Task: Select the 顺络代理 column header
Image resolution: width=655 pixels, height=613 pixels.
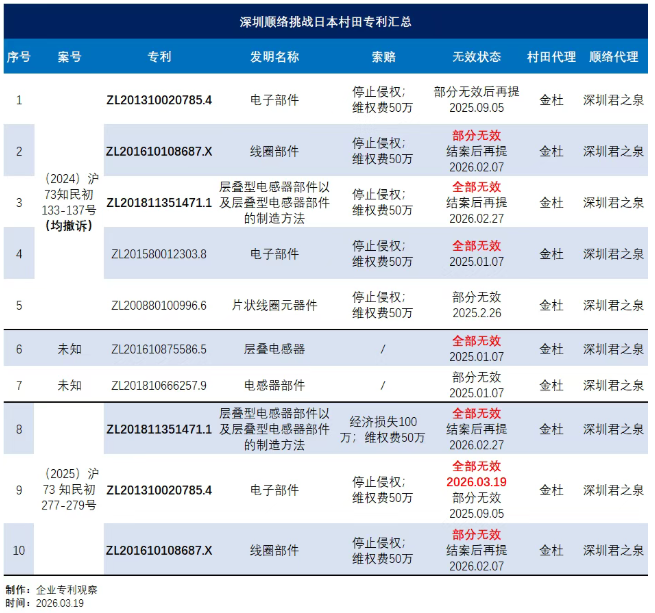Action: coord(614,57)
